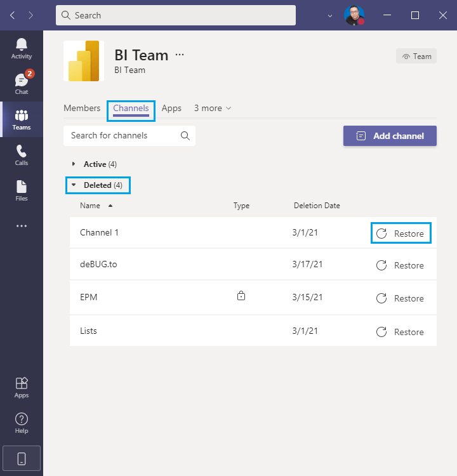Open Chat with 2 unread messages
The image size is (457, 476).
(x=22, y=83)
